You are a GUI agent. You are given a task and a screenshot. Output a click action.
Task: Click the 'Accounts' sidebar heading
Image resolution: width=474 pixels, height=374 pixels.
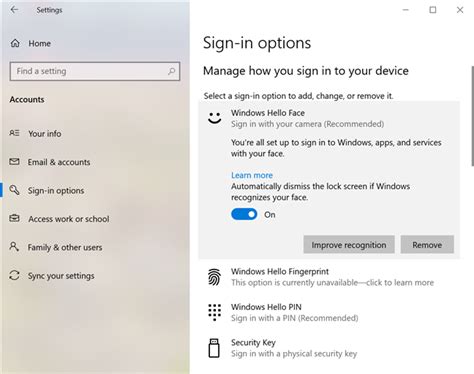(27, 99)
